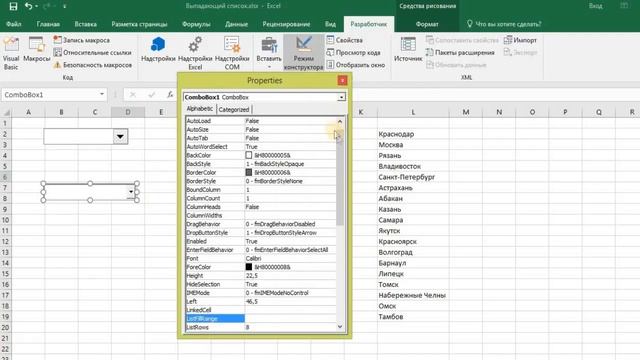The image size is (640, 360).
Task: Click the Insert Function fx icon
Action: pyautogui.click(x=170, y=95)
